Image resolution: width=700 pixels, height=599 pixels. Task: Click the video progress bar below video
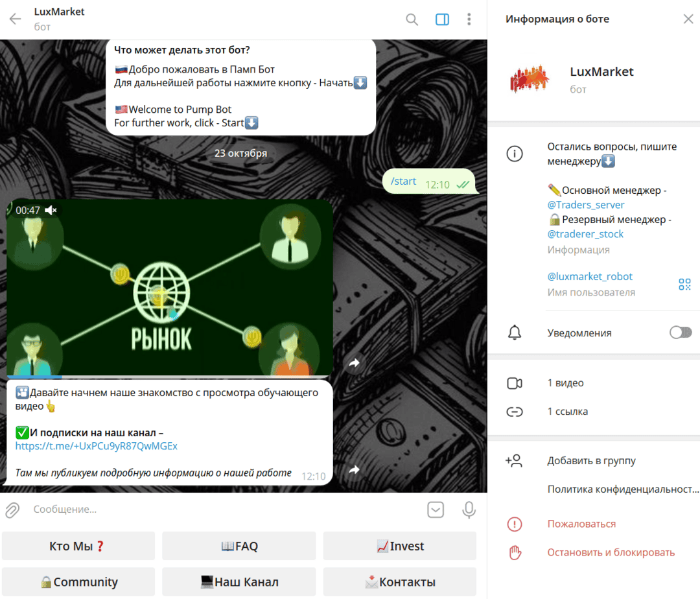pyautogui.click(x=169, y=377)
